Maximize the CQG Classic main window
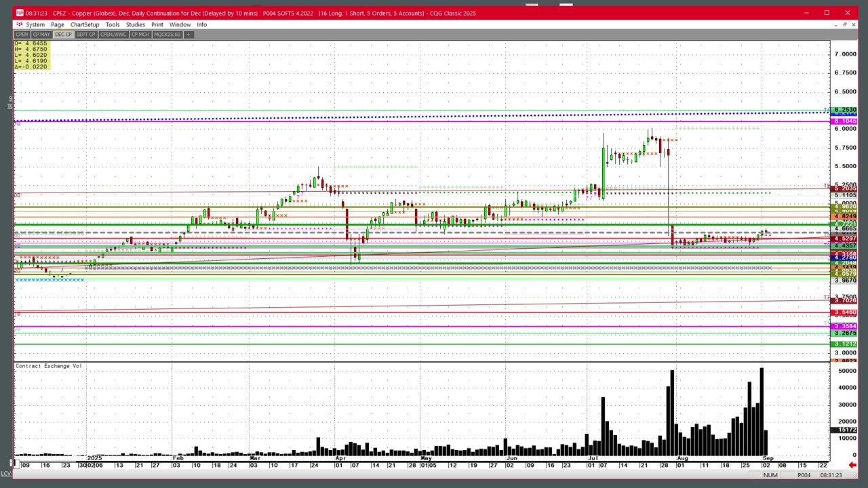 tap(827, 13)
